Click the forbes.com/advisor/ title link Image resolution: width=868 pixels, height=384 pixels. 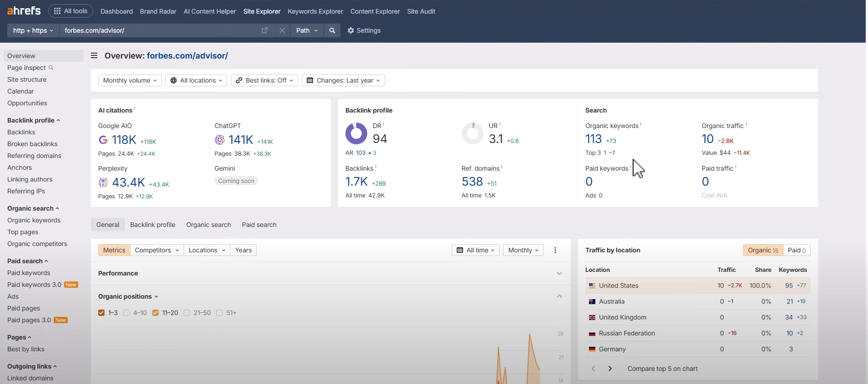pos(187,55)
